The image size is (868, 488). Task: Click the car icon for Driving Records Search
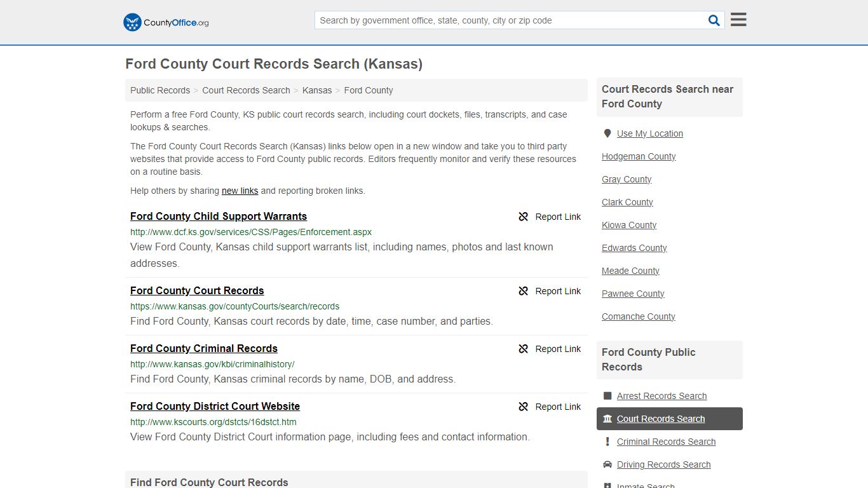[x=607, y=464]
